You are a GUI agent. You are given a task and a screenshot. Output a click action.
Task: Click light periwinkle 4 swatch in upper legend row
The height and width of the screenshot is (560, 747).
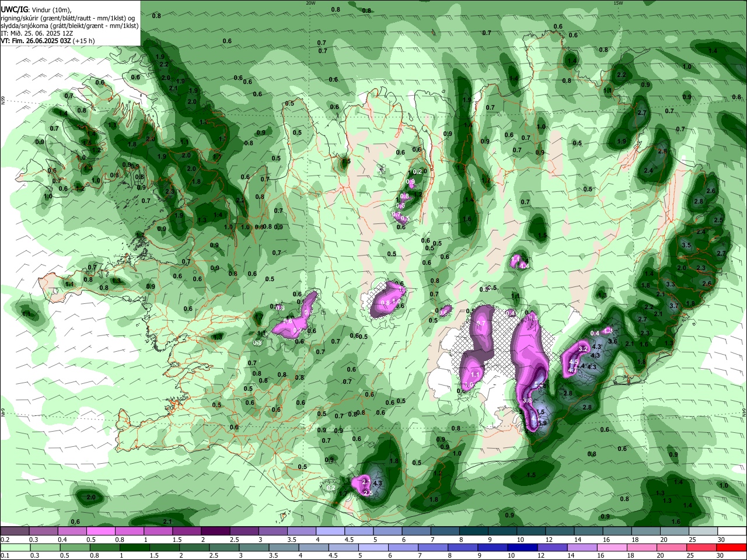329,531
